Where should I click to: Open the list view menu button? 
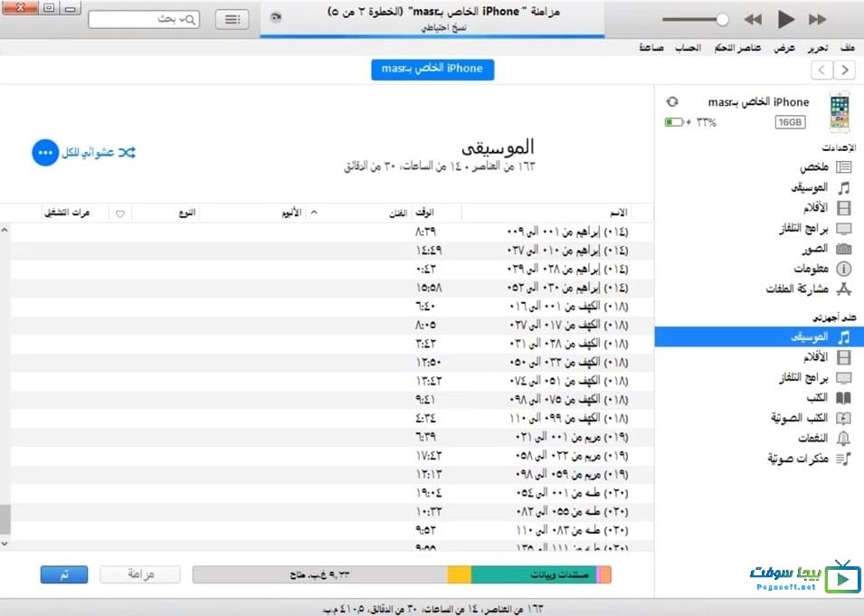[232, 19]
